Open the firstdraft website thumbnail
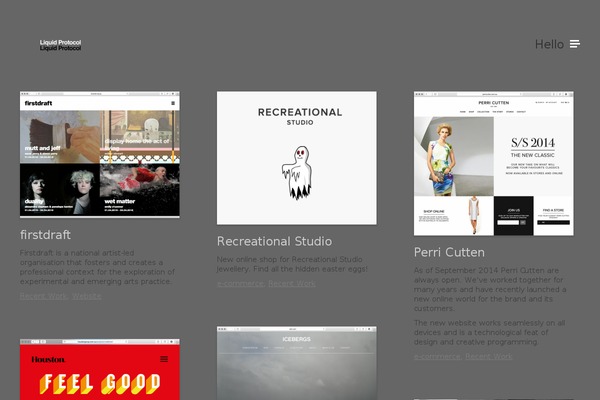Viewport: 600px width, 400px height. (100, 155)
